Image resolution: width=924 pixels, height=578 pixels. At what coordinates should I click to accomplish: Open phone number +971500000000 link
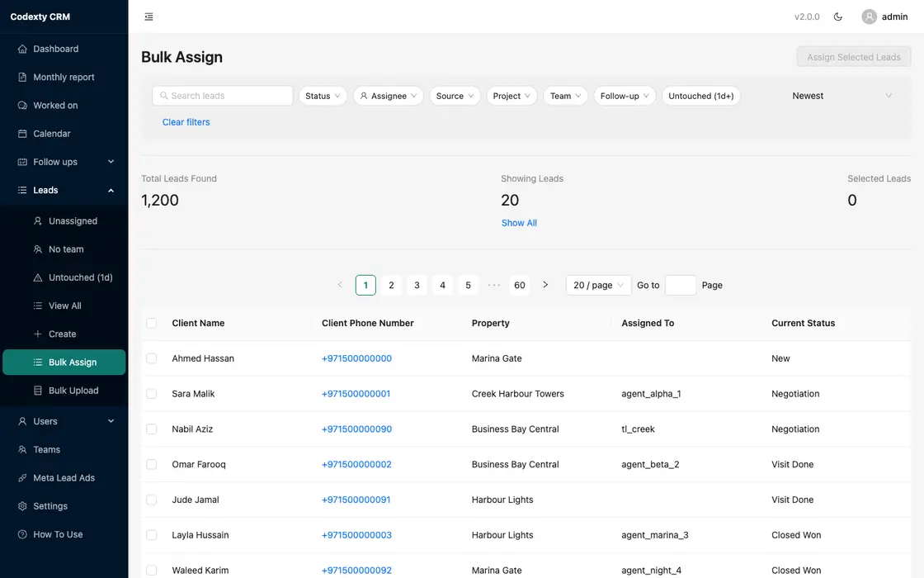[356, 358]
